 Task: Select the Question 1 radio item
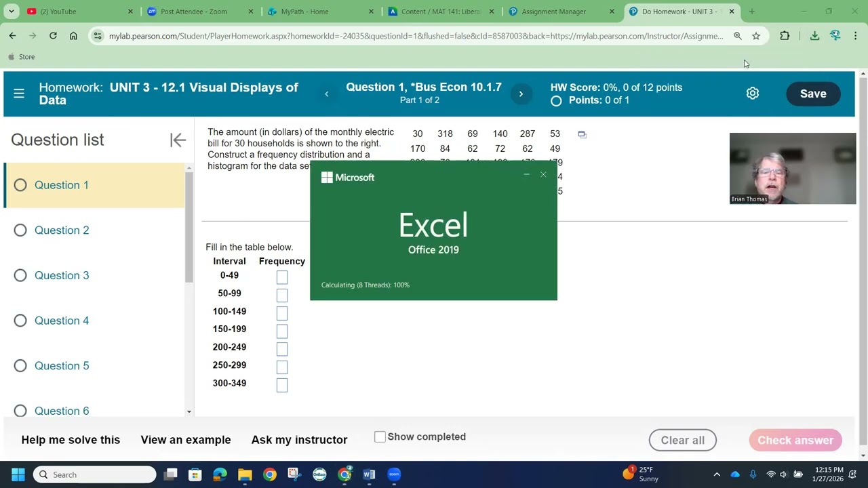click(x=20, y=185)
